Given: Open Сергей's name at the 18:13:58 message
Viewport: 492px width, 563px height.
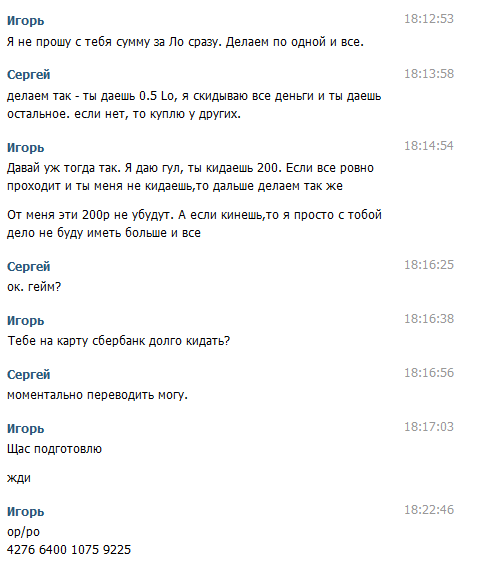Looking at the screenshot, I should point(28,75).
